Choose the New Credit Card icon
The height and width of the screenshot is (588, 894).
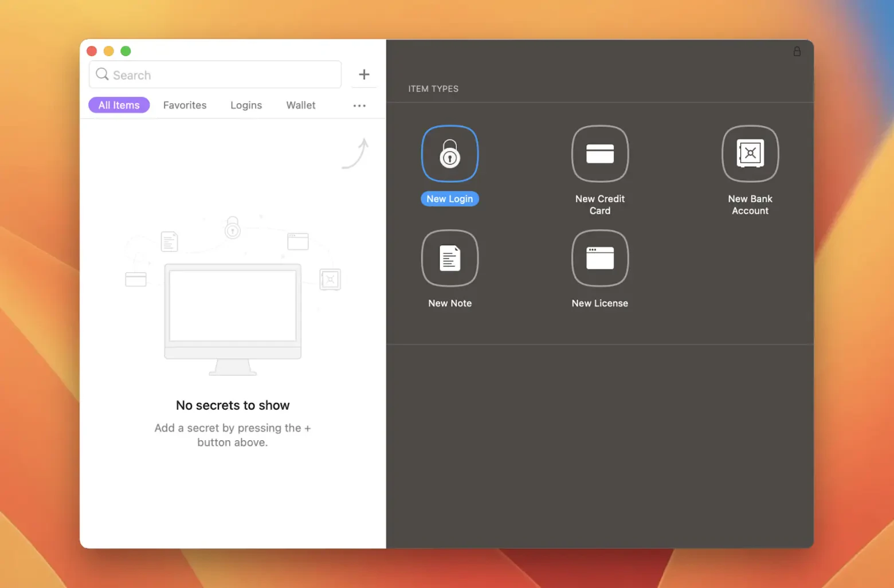click(600, 154)
